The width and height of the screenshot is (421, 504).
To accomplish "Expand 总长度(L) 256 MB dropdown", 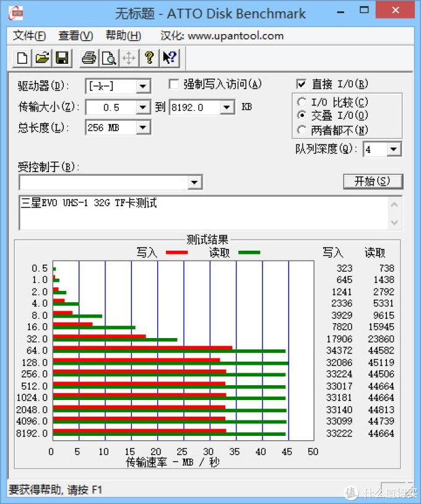I will 142,128.
